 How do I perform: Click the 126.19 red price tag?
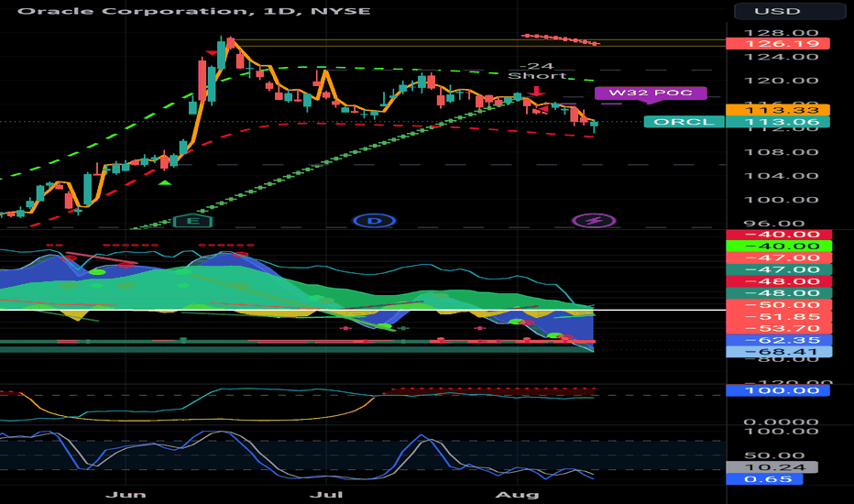(x=778, y=44)
